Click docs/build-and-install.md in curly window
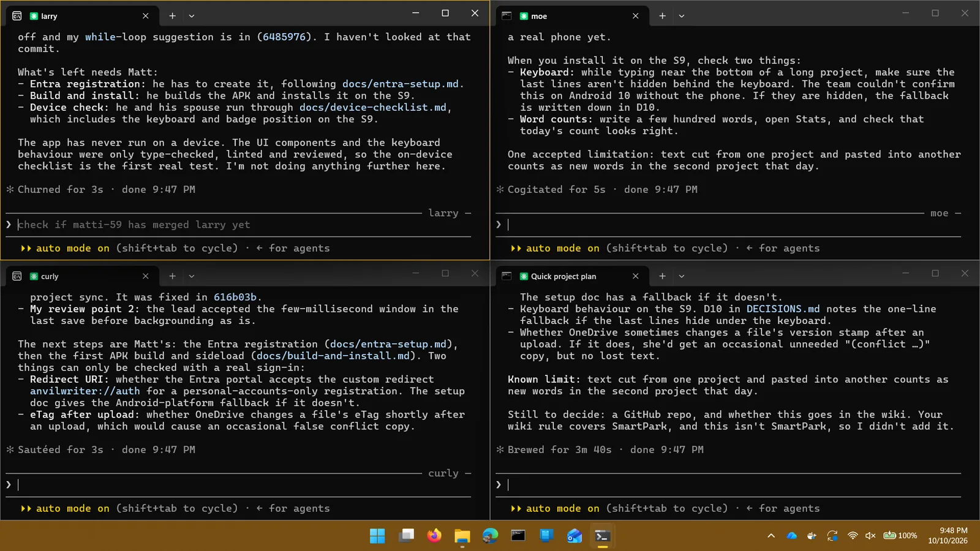Screen dimensions: 980x551 (x=333, y=356)
